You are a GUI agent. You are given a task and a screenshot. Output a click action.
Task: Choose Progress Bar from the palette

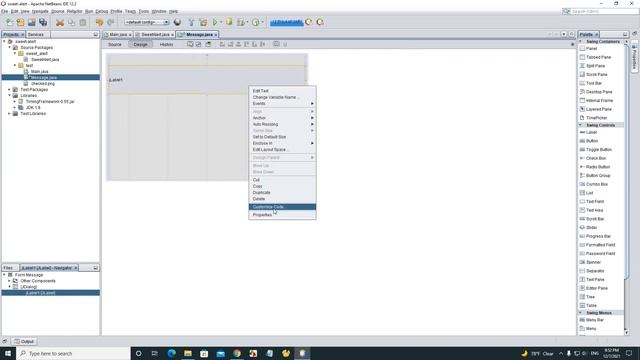click(598, 236)
